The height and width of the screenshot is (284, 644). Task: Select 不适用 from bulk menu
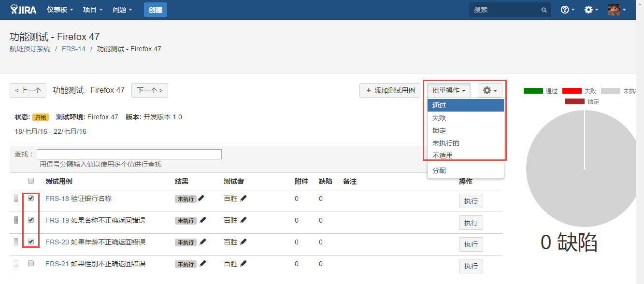[466, 156]
